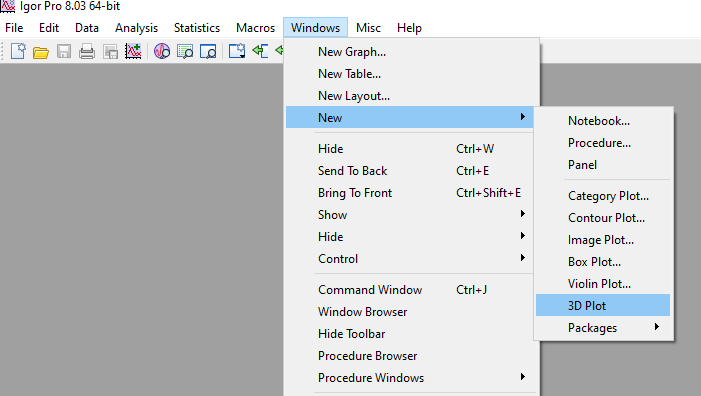This screenshot has width=701, height=396.
Task: Click the toolbar drag handle grip
Action: pos(3,51)
